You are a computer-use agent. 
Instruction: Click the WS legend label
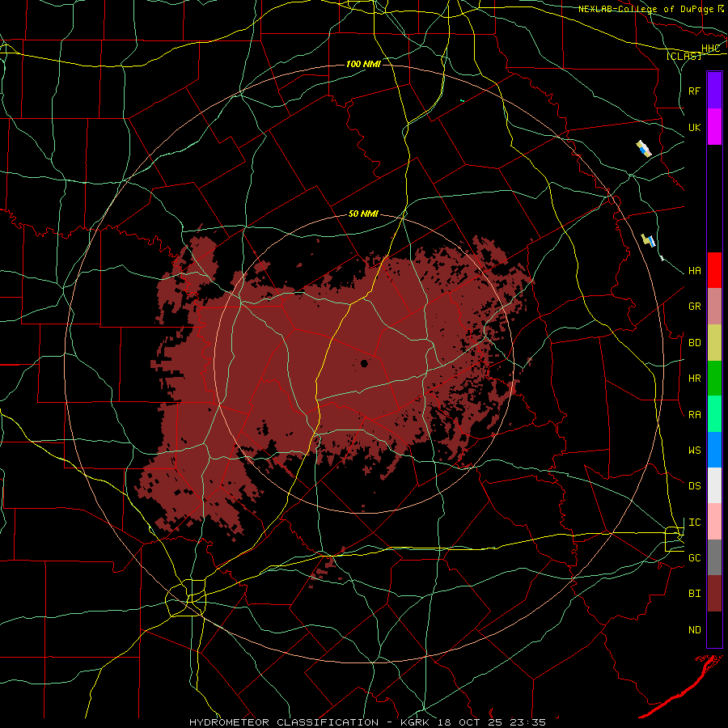(x=694, y=451)
